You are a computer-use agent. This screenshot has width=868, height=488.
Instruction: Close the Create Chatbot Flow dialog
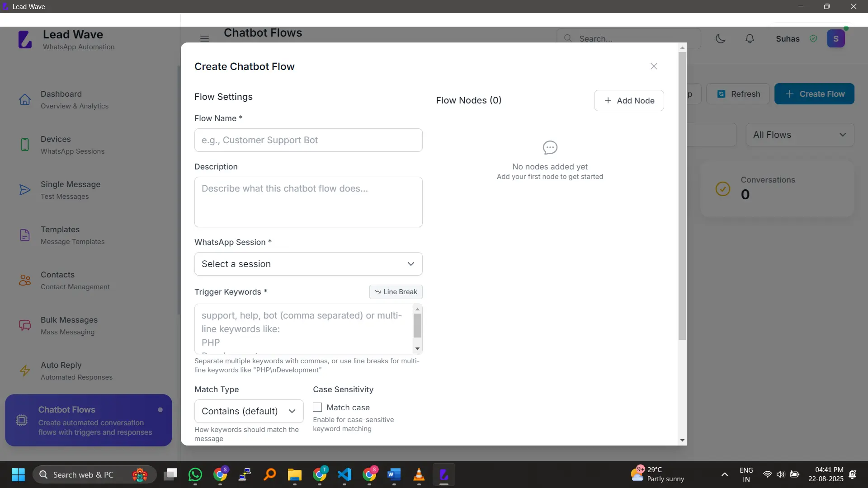(x=654, y=66)
